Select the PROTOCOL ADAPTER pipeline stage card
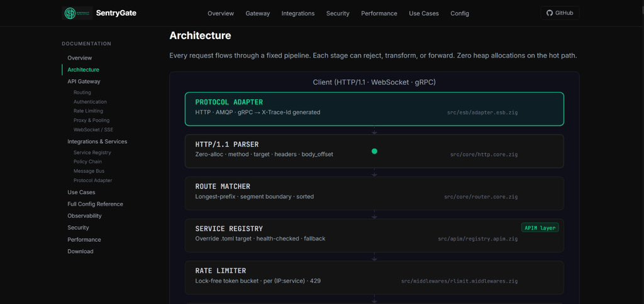644x304 pixels. pos(374,109)
